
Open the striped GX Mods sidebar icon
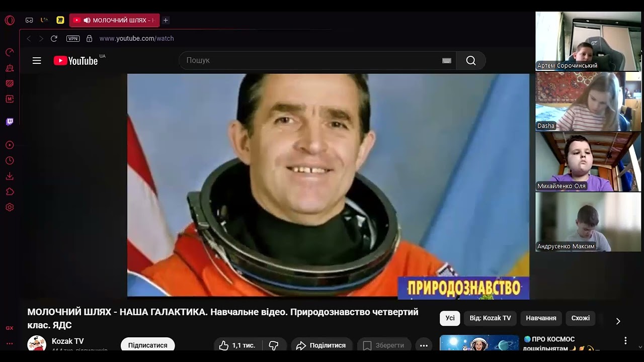(x=10, y=83)
